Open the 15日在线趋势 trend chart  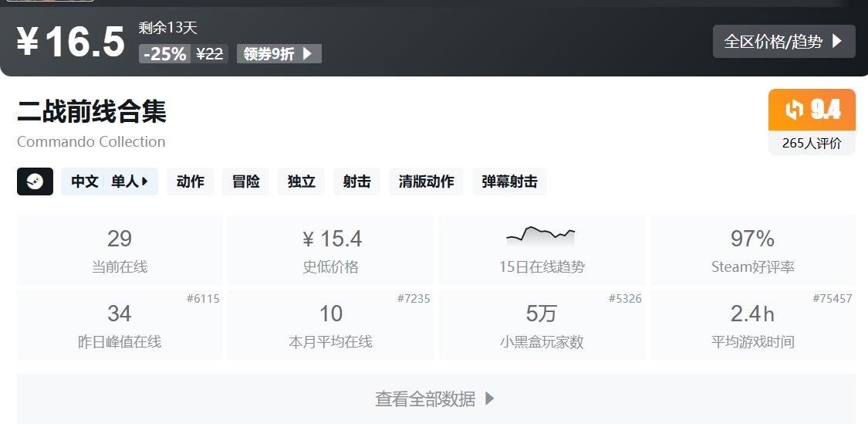pos(542,250)
